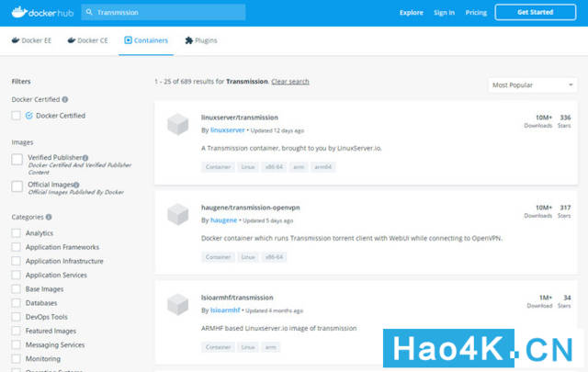Click the 336 Stars count
Viewport: 588px width, 372px height.
(x=565, y=118)
